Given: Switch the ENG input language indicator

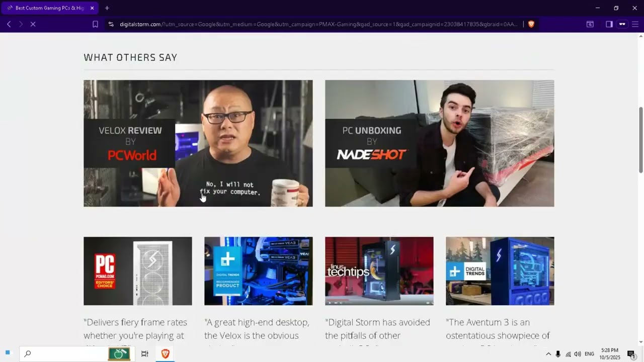Looking at the screenshot, I should click(x=589, y=354).
